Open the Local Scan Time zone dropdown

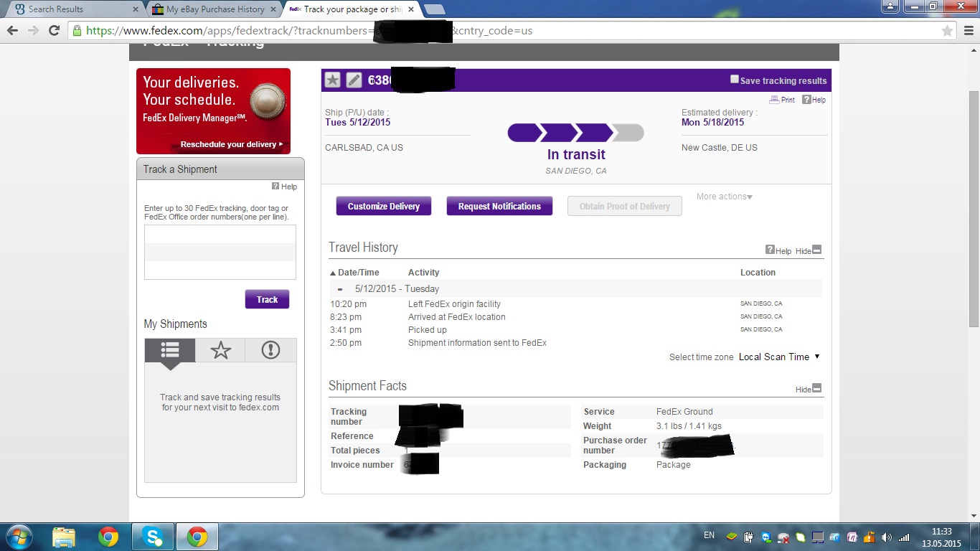[779, 357]
